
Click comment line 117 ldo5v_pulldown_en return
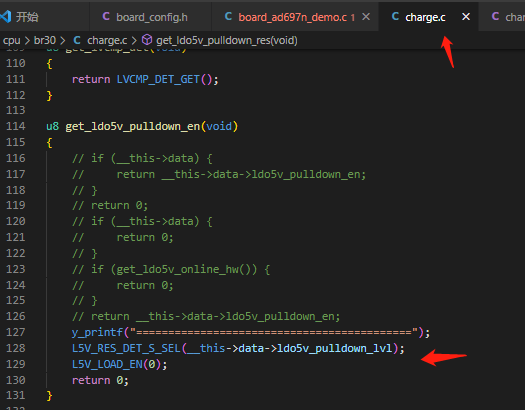[x=219, y=174]
